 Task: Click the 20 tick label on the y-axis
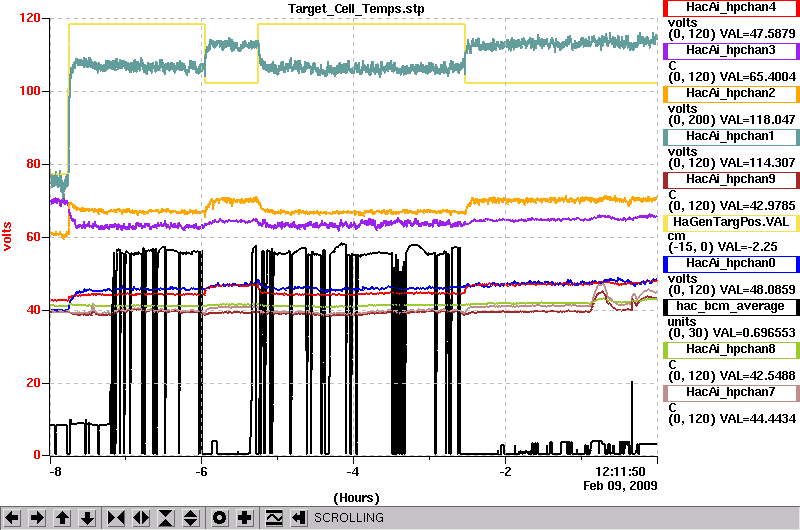(x=33, y=383)
